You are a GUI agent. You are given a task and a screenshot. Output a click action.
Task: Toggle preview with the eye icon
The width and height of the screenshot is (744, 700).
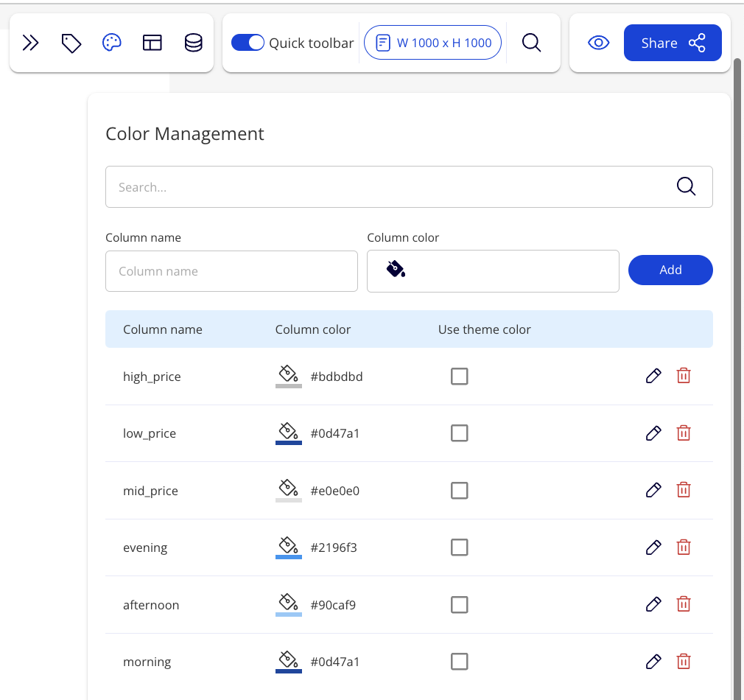pyautogui.click(x=598, y=43)
